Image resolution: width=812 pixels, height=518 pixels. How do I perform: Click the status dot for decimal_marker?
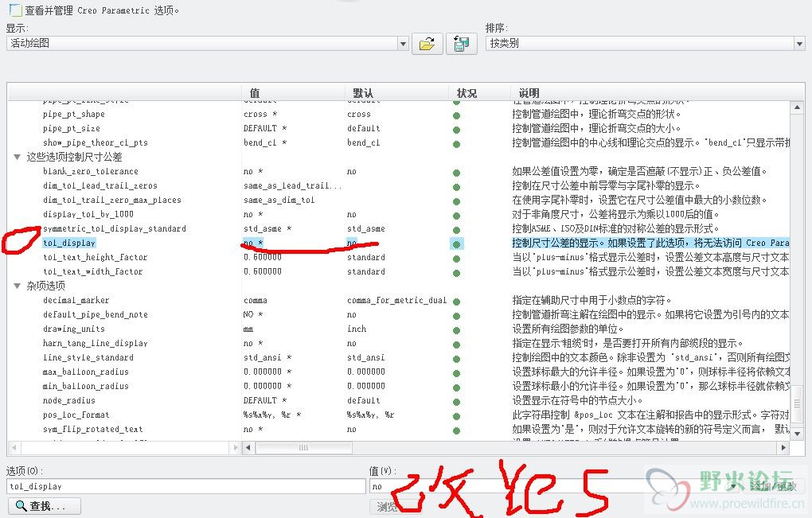click(456, 302)
